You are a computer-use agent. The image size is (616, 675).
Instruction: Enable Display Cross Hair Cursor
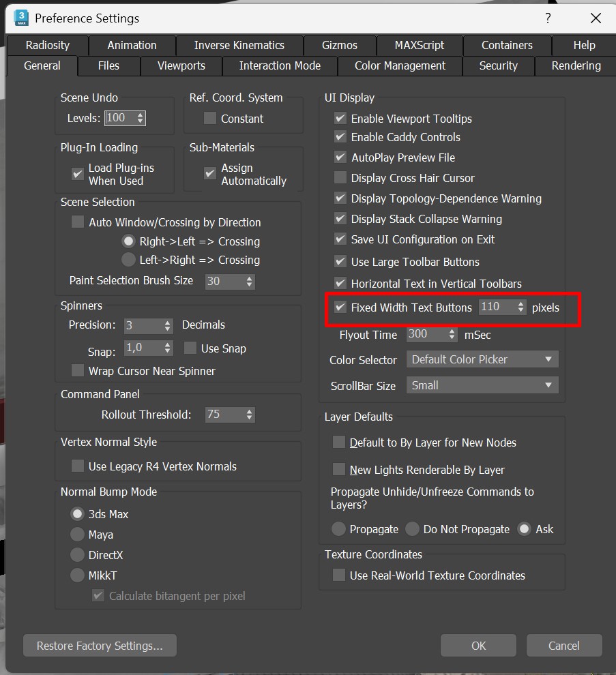(x=340, y=177)
